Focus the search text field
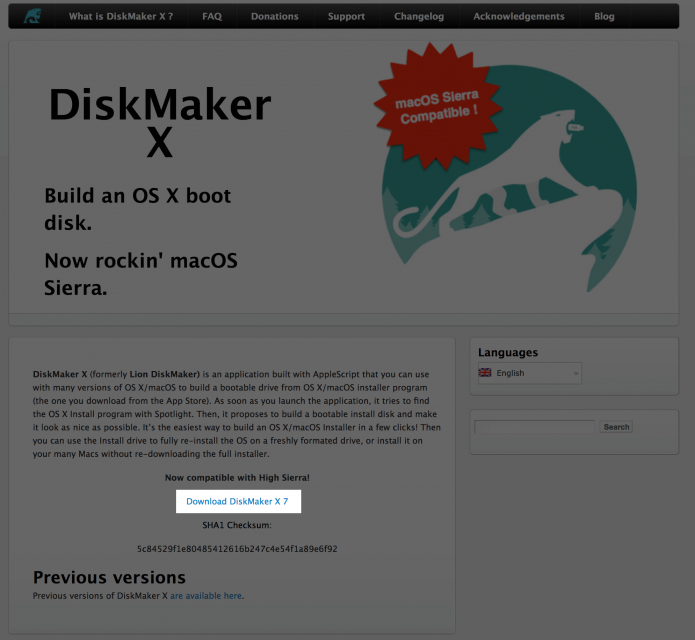The height and width of the screenshot is (640, 695). [534, 427]
